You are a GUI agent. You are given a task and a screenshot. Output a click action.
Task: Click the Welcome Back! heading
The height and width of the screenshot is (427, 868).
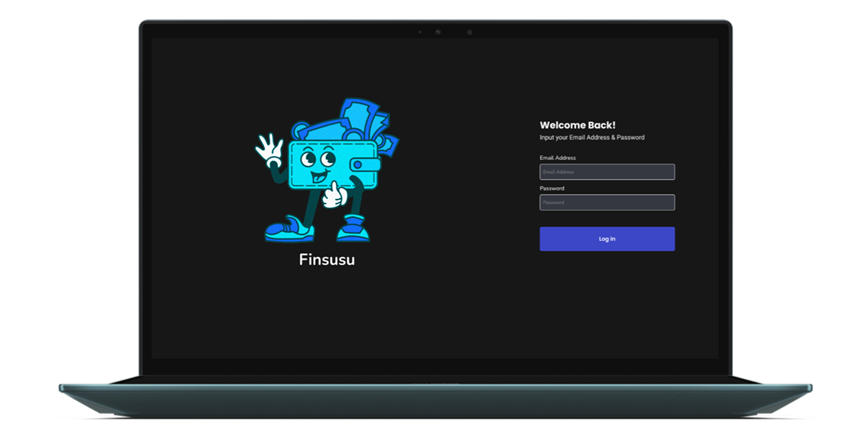(578, 125)
